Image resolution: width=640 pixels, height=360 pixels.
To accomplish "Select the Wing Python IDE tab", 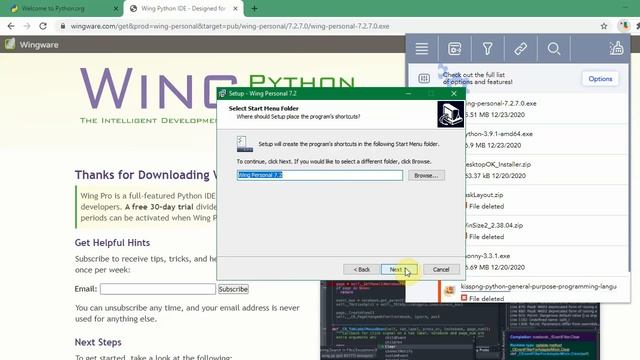I will 183,8.
